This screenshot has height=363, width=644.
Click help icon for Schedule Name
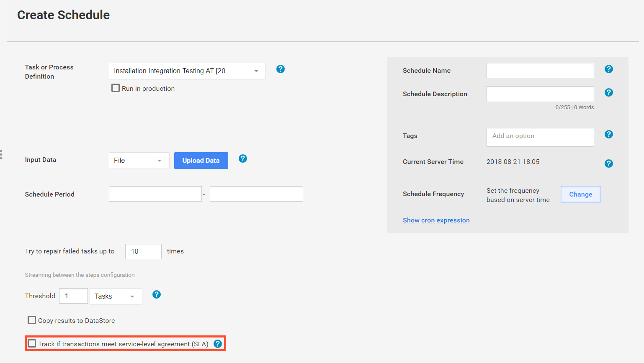click(x=609, y=69)
